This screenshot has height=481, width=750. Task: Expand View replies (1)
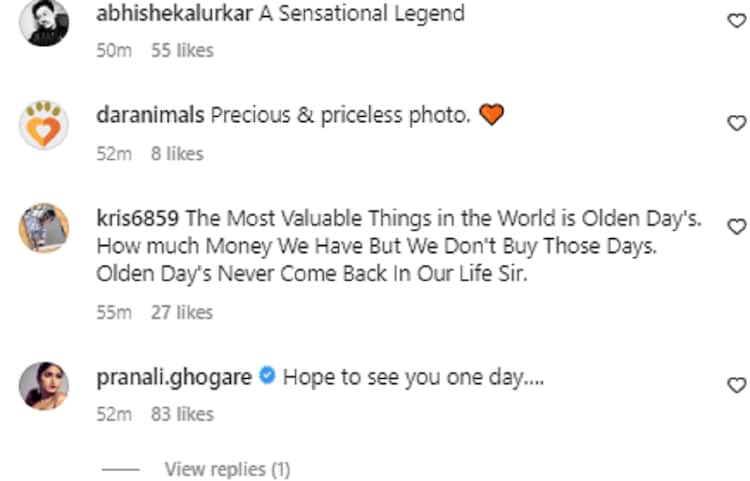(x=227, y=470)
